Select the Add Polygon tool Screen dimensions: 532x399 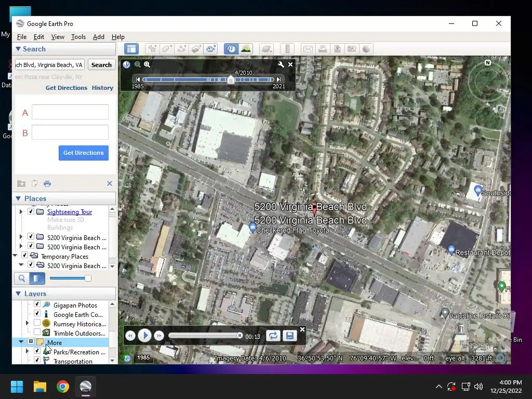point(167,49)
